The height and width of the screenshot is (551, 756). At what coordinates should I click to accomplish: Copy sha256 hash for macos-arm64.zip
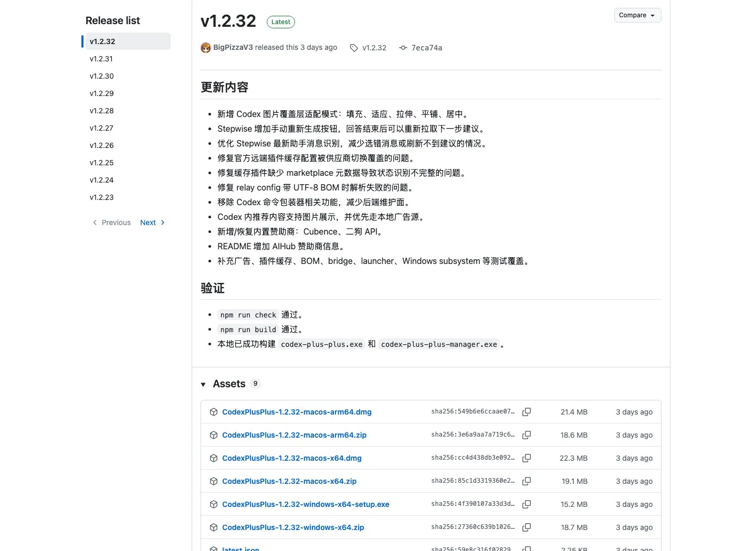[x=527, y=435]
